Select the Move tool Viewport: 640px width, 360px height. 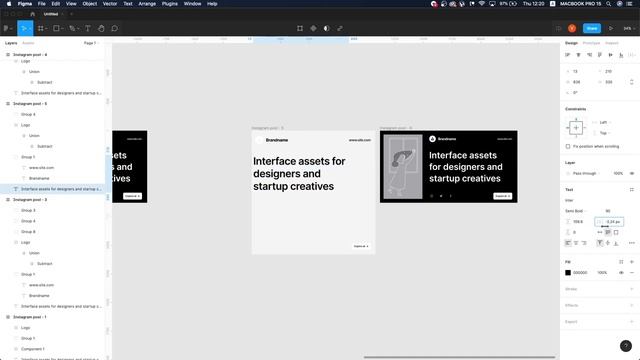(x=24, y=29)
